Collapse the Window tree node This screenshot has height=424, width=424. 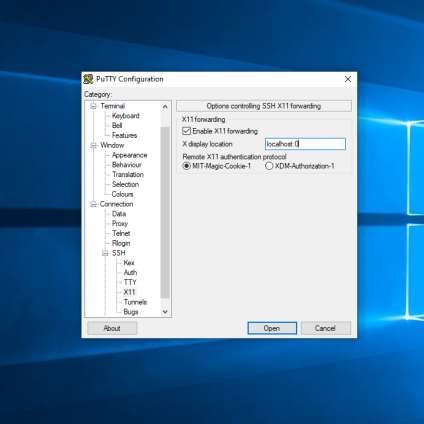click(93, 146)
